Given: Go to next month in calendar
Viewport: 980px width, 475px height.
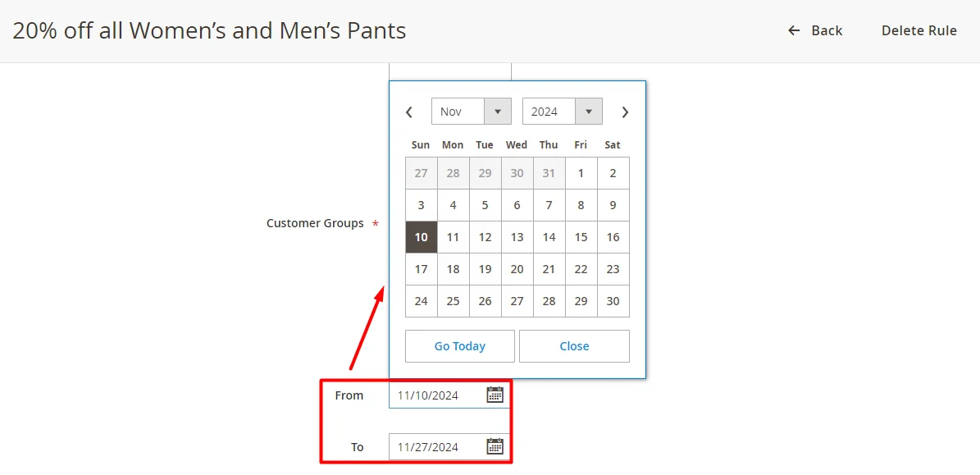Looking at the screenshot, I should pyautogui.click(x=625, y=112).
